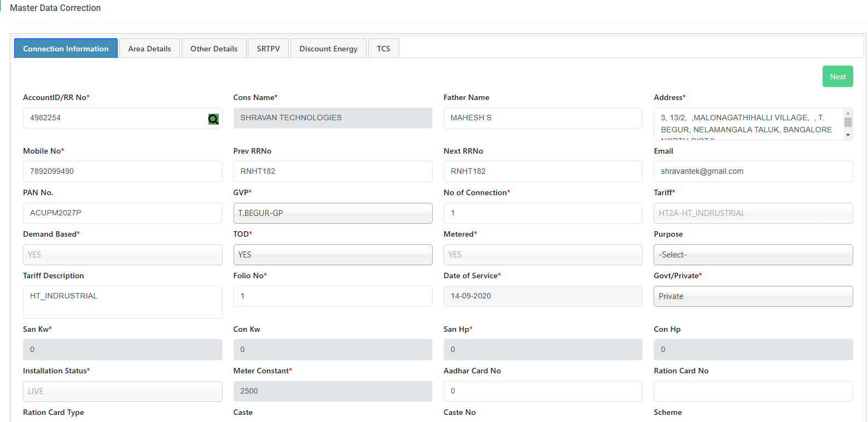Expand the TOD dropdown

click(x=333, y=255)
